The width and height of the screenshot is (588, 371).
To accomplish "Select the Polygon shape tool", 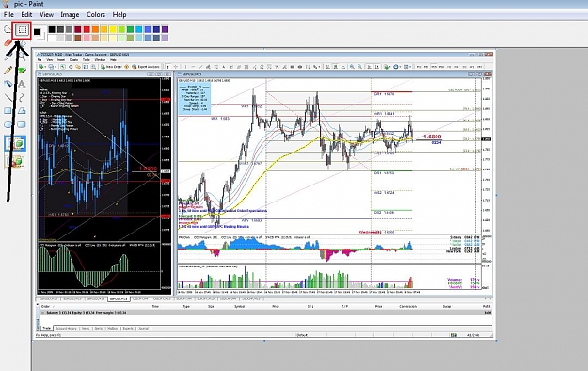I will click(x=22, y=111).
